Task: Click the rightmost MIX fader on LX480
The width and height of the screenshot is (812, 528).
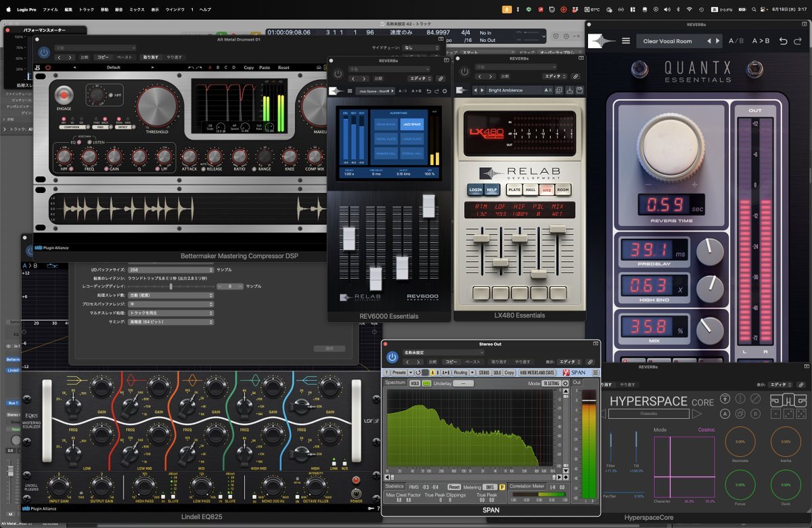Action: (x=558, y=229)
